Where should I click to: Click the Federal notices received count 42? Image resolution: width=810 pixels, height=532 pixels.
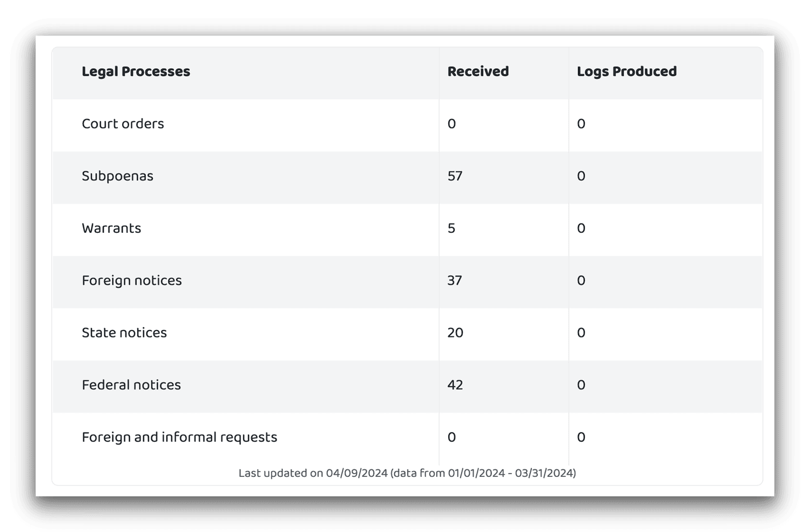tap(455, 385)
